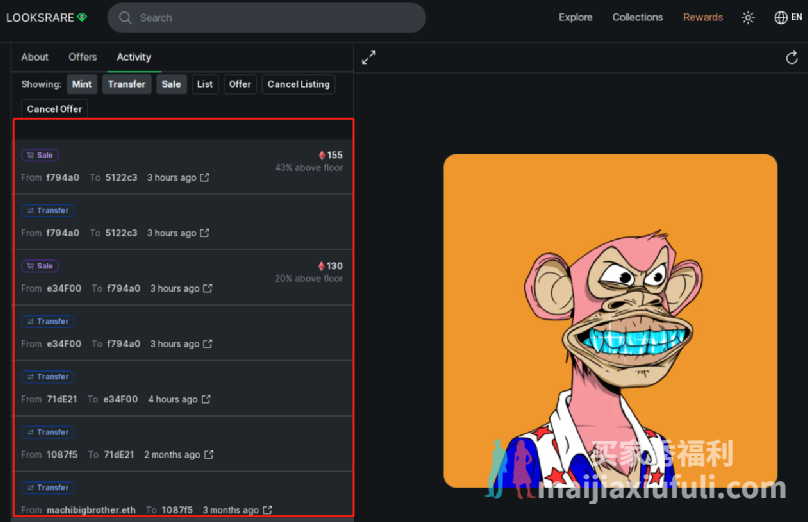808x522 pixels.
Task: Open address e34F00 in the 130 sale row
Action: pyautogui.click(x=64, y=288)
